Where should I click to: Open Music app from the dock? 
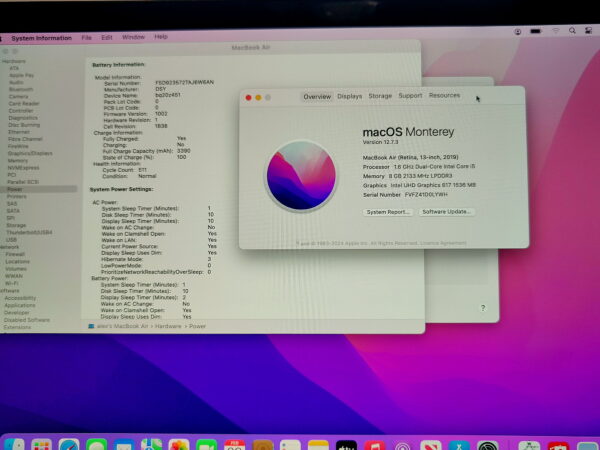(x=375, y=445)
